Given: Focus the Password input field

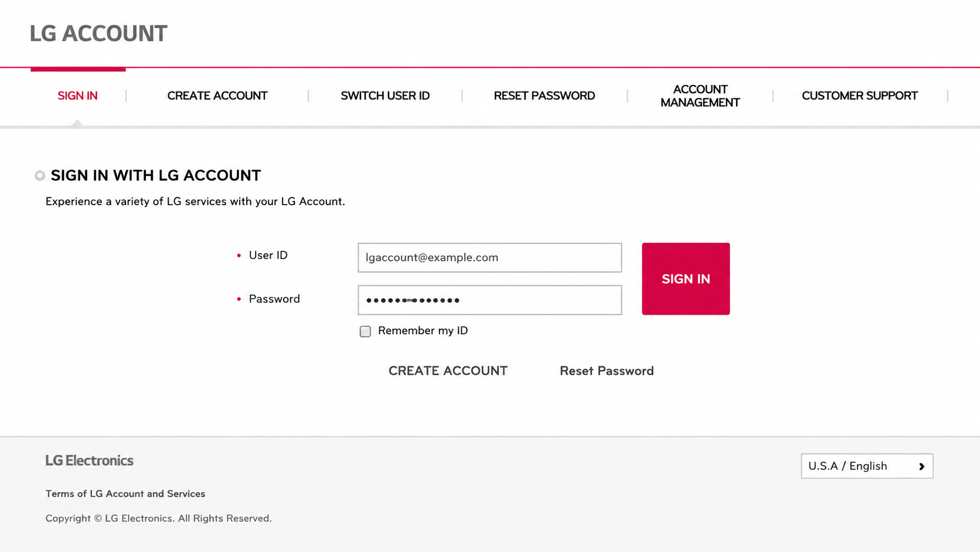Looking at the screenshot, I should click(490, 300).
